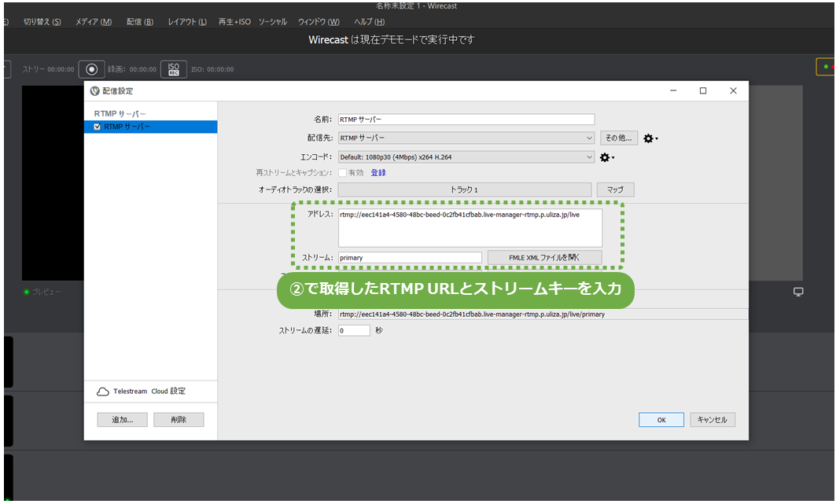Open the gear menu beside 配信先
This screenshot has height=504, width=836.
(x=650, y=138)
